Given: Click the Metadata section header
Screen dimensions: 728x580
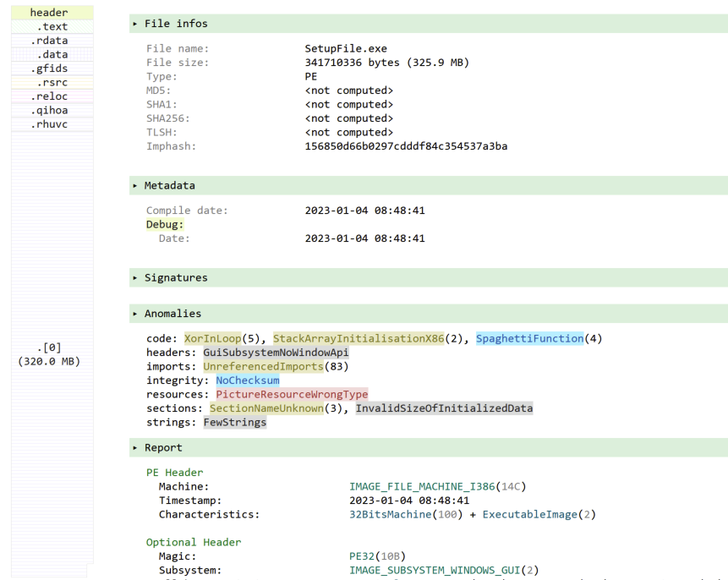Looking at the screenshot, I should (x=429, y=186).
